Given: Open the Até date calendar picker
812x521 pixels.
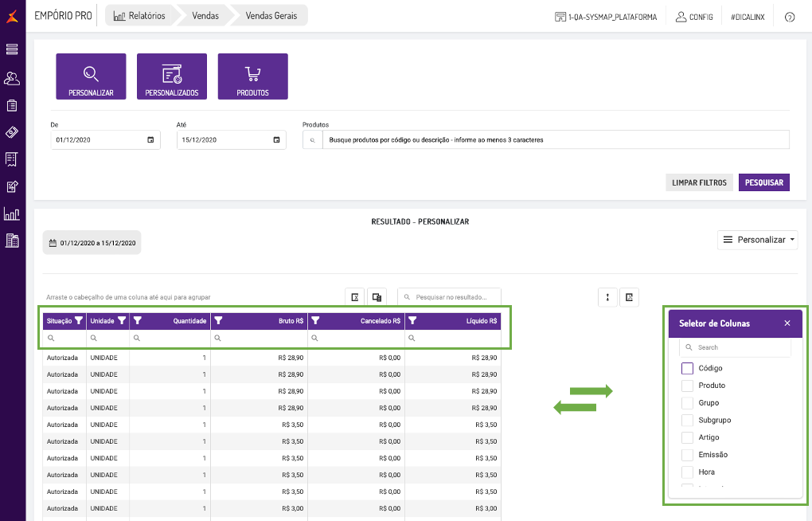Looking at the screenshot, I should point(277,140).
